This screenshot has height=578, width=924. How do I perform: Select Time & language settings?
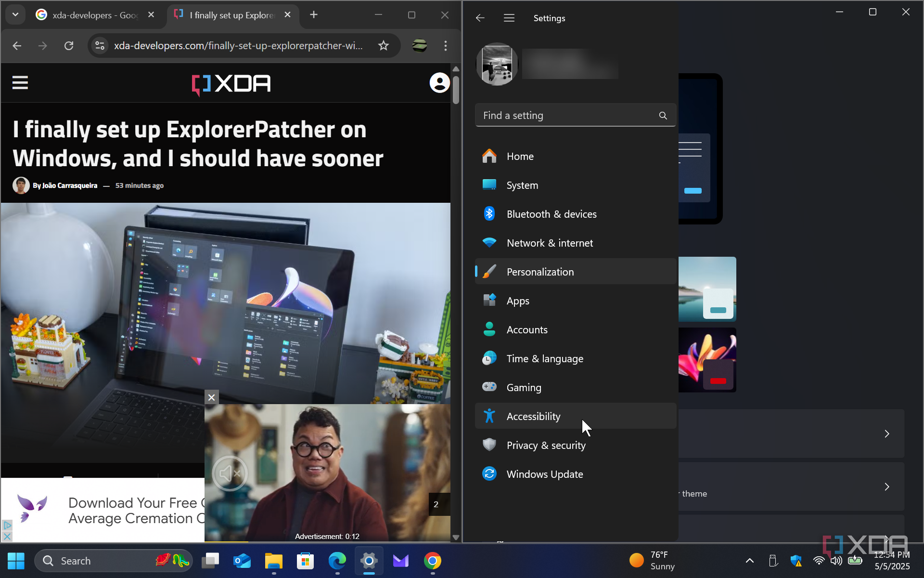(x=576, y=359)
